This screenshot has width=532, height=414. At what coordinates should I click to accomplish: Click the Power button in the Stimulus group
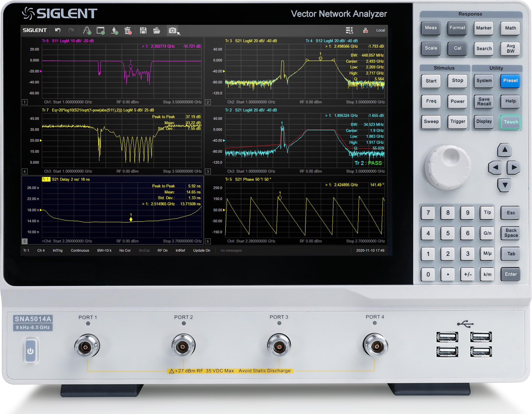click(457, 101)
